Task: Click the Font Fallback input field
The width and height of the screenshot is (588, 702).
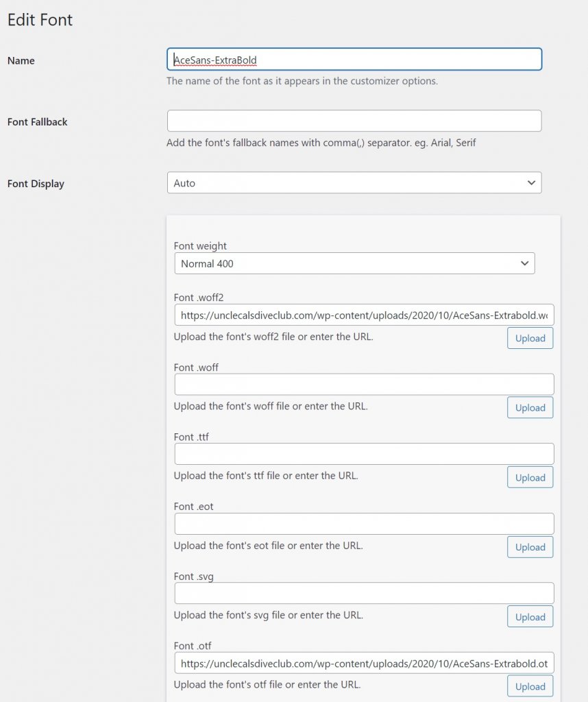Action: 354,121
